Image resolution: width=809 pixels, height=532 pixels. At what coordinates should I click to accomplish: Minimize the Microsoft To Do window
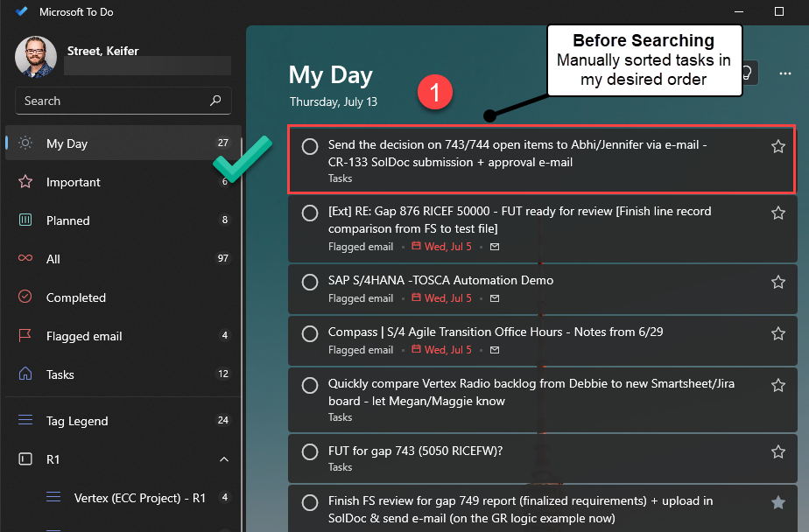coord(739,11)
